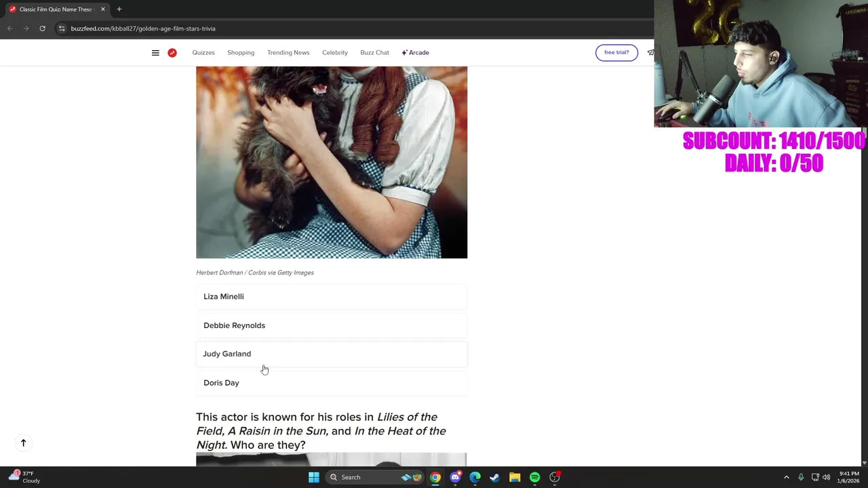Open network settings tray icon
The image size is (868, 488).
coord(815,477)
